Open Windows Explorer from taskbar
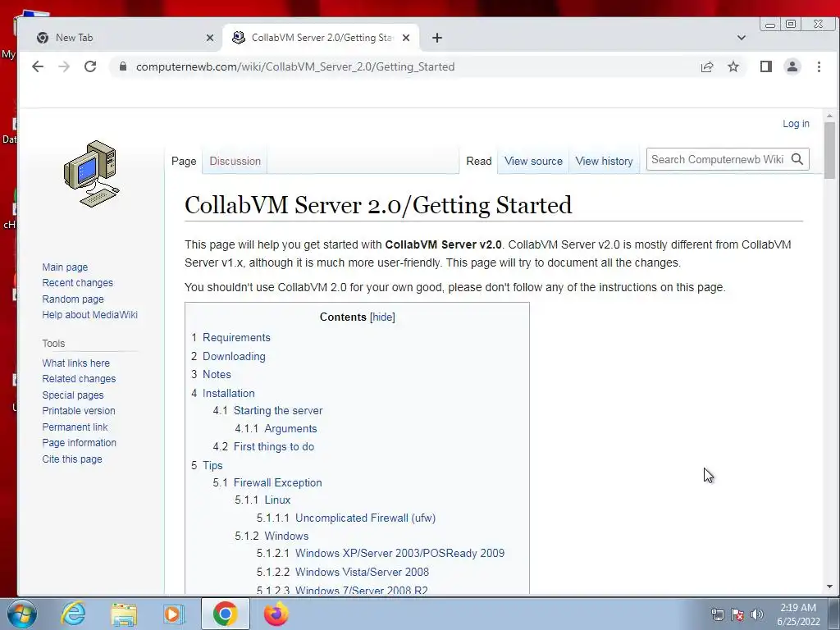 click(x=124, y=614)
